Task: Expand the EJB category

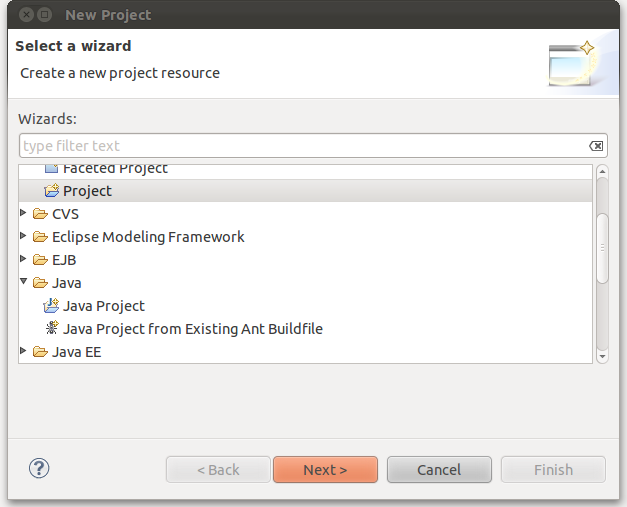Action: tap(25, 260)
